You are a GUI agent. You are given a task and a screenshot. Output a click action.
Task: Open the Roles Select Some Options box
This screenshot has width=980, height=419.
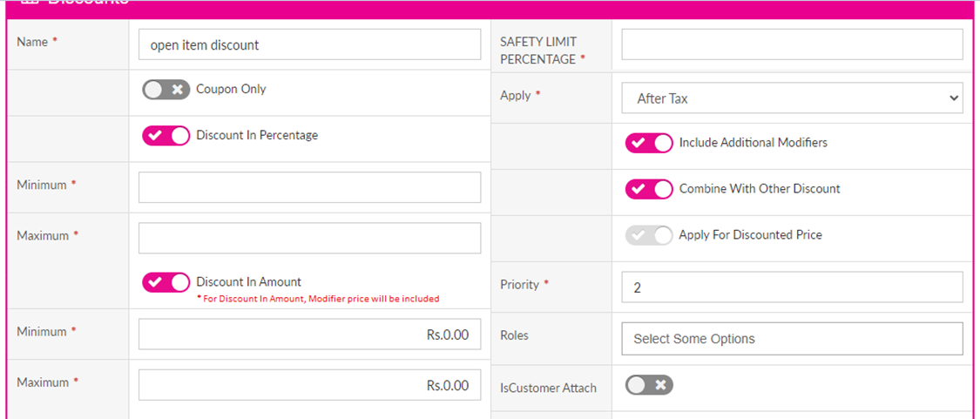(791, 339)
